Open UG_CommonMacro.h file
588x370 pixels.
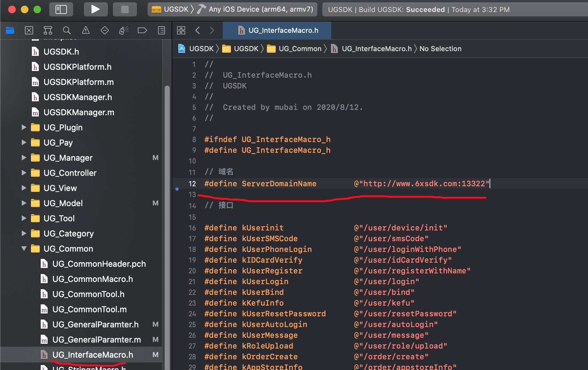point(92,279)
